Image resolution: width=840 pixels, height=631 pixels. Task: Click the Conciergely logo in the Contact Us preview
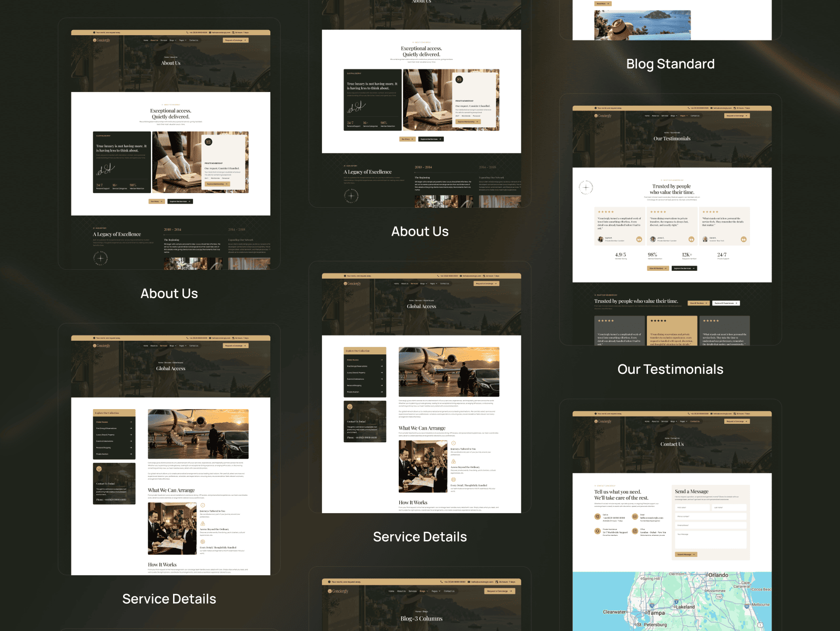click(x=603, y=421)
